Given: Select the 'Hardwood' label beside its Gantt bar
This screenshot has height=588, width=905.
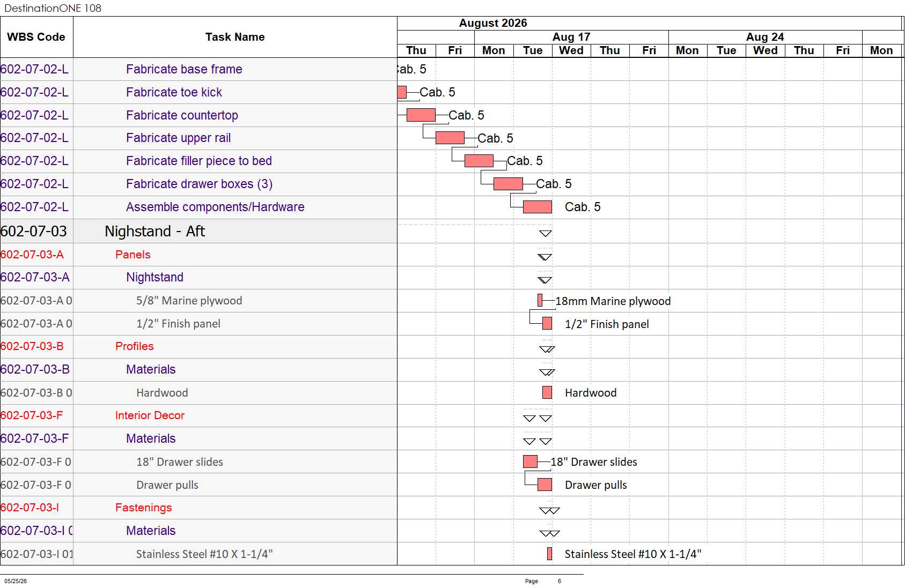Looking at the screenshot, I should tap(591, 393).
